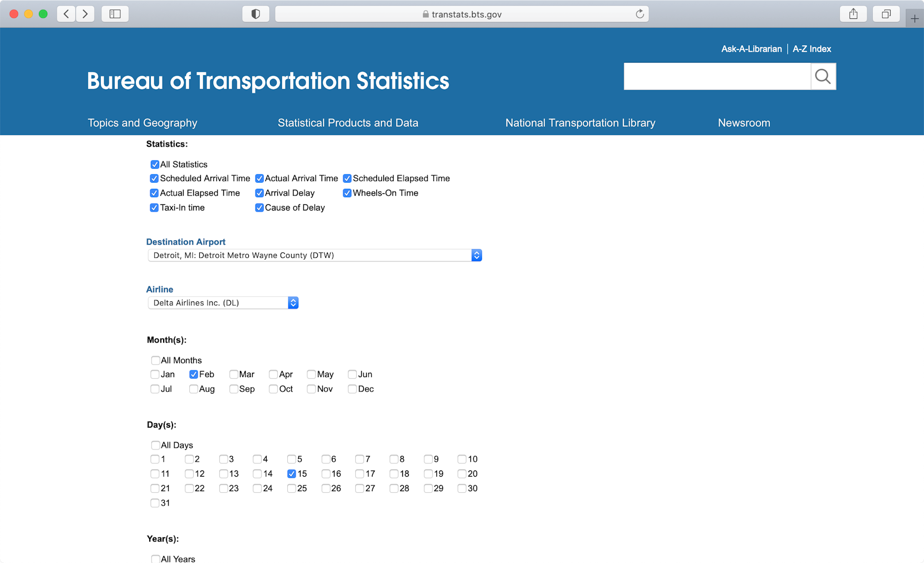
Task: Show the Safari sidebar
Action: tap(115, 14)
